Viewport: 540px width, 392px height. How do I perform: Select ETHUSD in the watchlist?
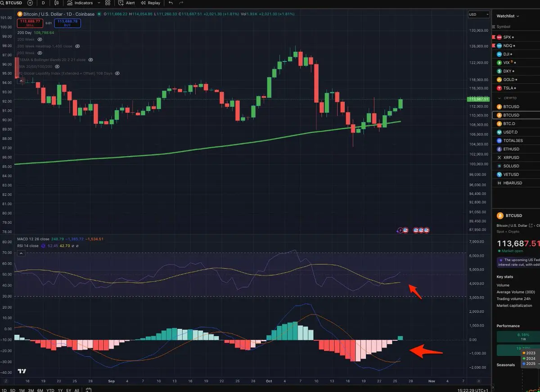coord(516,149)
